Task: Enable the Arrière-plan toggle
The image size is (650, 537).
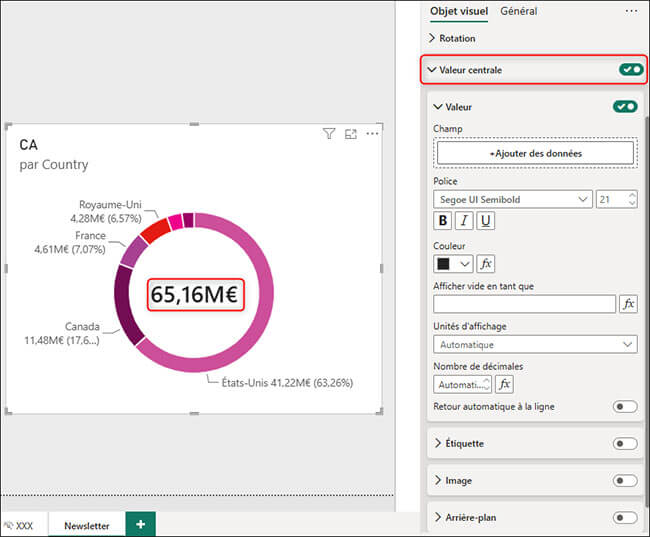Action: 625,518
